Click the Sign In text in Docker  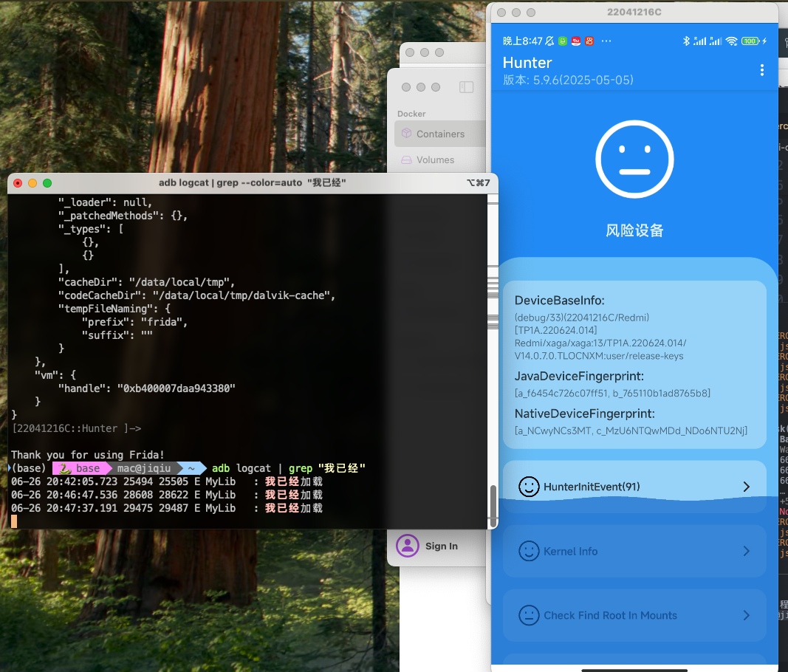tap(441, 546)
